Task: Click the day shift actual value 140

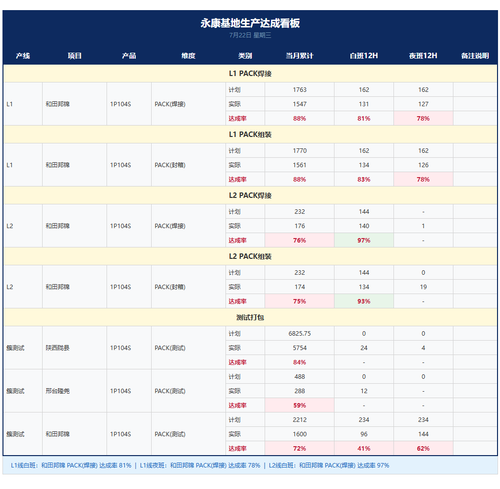Action: pyautogui.click(x=364, y=226)
